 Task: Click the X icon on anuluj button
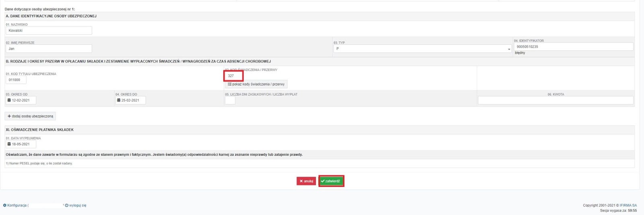point(301,181)
